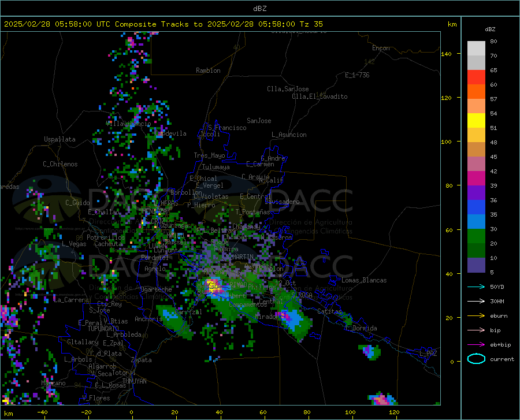
Task: Click the small echo cell west of L_PAZ
Action: tap(369, 352)
